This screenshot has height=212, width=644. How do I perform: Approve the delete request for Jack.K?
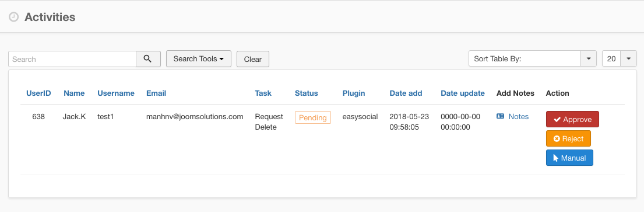click(572, 119)
